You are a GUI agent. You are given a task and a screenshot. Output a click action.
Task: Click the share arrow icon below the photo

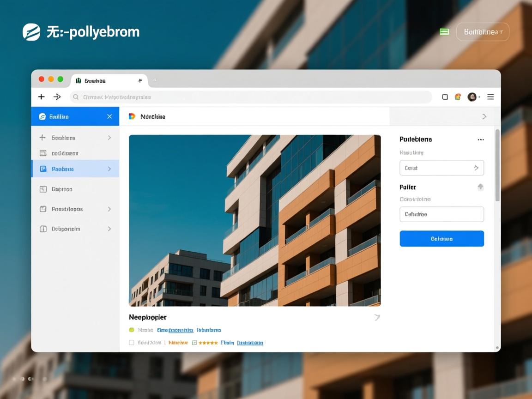[377, 317]
